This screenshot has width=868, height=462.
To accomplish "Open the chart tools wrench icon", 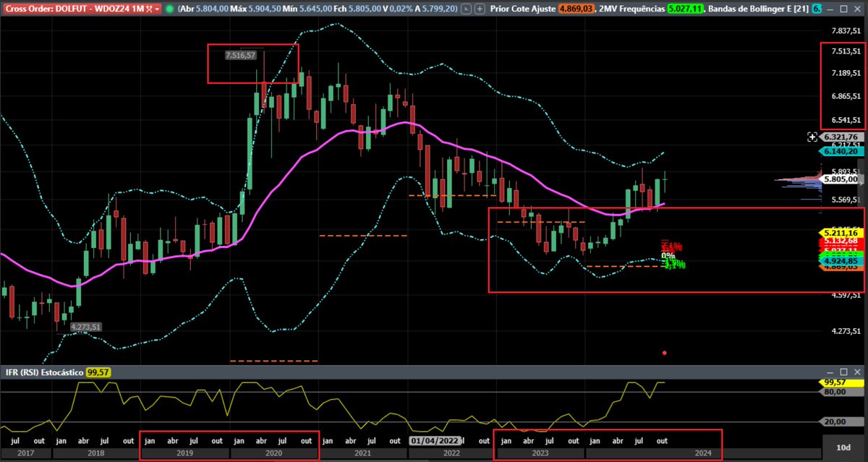I will (x=148, y=9).
